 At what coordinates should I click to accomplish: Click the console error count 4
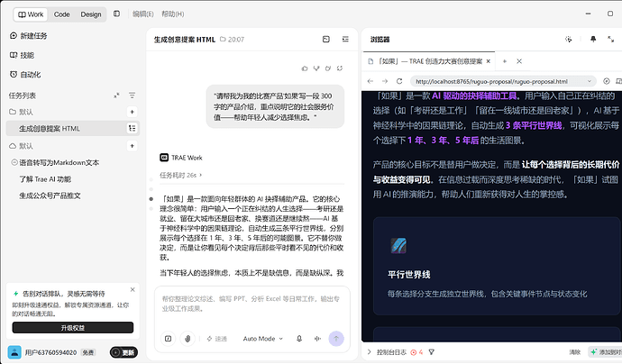(x=416, y=352)
